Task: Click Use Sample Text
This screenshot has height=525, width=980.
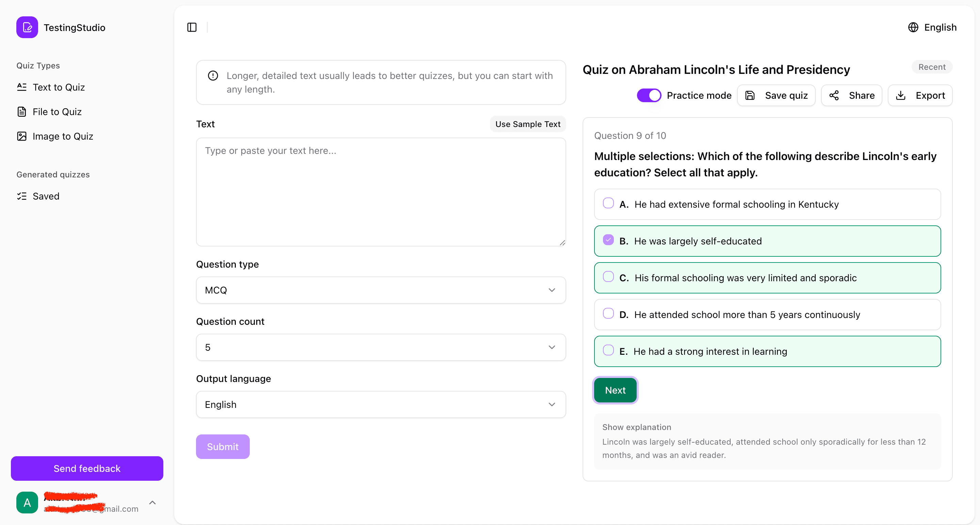Action: 528,124
